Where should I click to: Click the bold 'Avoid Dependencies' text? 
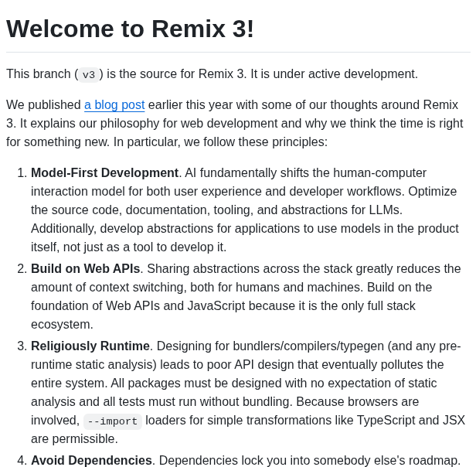(91, 460)
